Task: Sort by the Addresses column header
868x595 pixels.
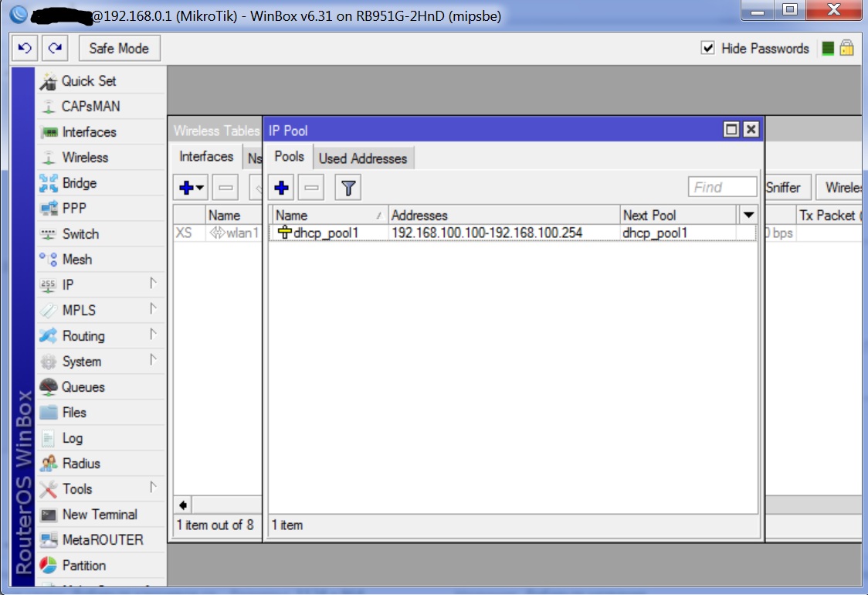Action: 504,215
